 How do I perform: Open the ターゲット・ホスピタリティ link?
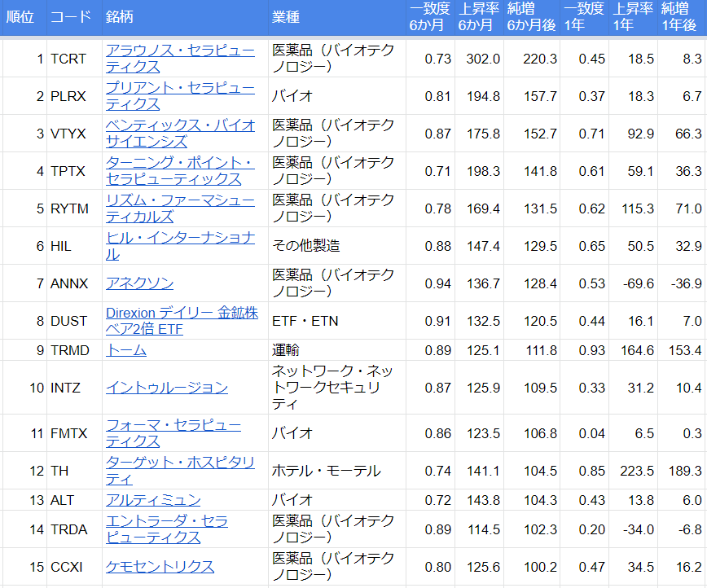point(180,470)
